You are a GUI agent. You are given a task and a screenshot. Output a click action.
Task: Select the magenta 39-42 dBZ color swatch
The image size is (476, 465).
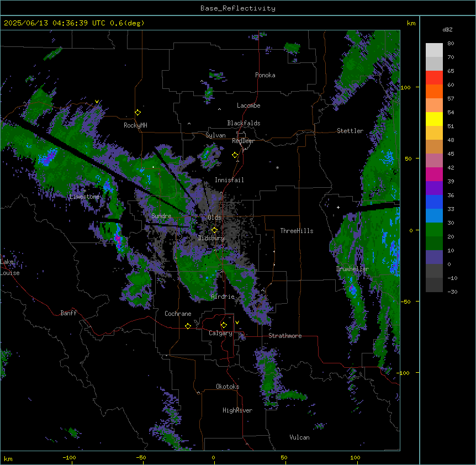(x=434, y=174)
